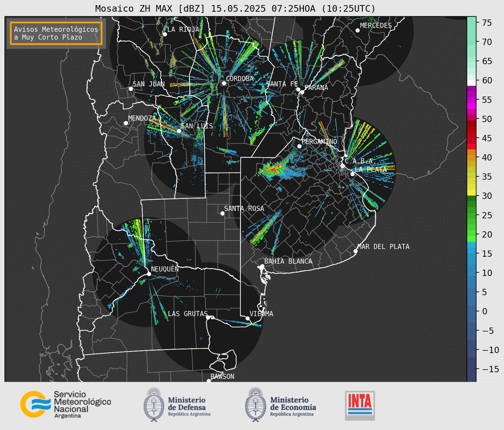504x430 pixels.
Task: Click the NEUQUÉN label text
Action: (x=165, y=269)
